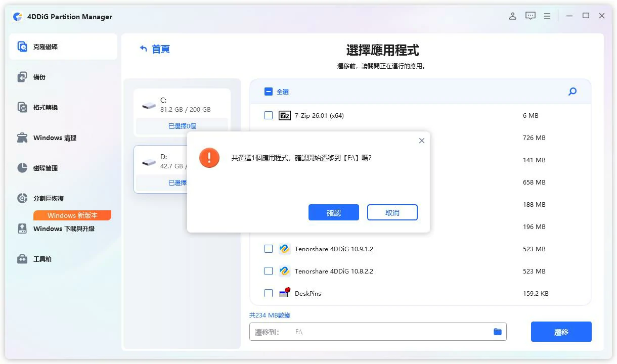Click the Tenorshare 4DDiG 10.9.1.2 app icon
The height and width of the screenshot is (364, 617).
click(285, 249)
